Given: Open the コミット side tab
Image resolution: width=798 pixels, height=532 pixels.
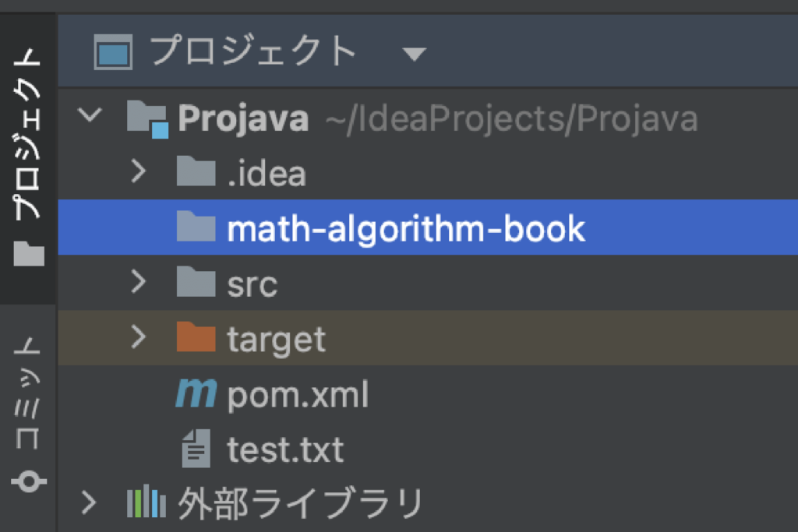Looking at the screenshot, I should [x=28, y=413].
